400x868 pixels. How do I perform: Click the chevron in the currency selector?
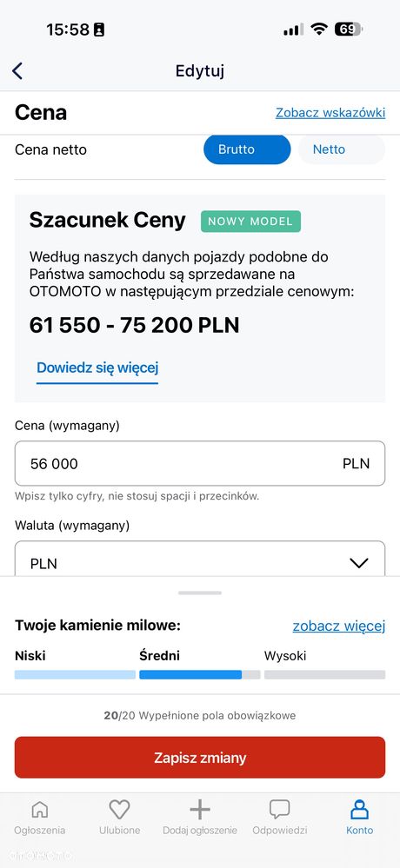click(359, 564)
